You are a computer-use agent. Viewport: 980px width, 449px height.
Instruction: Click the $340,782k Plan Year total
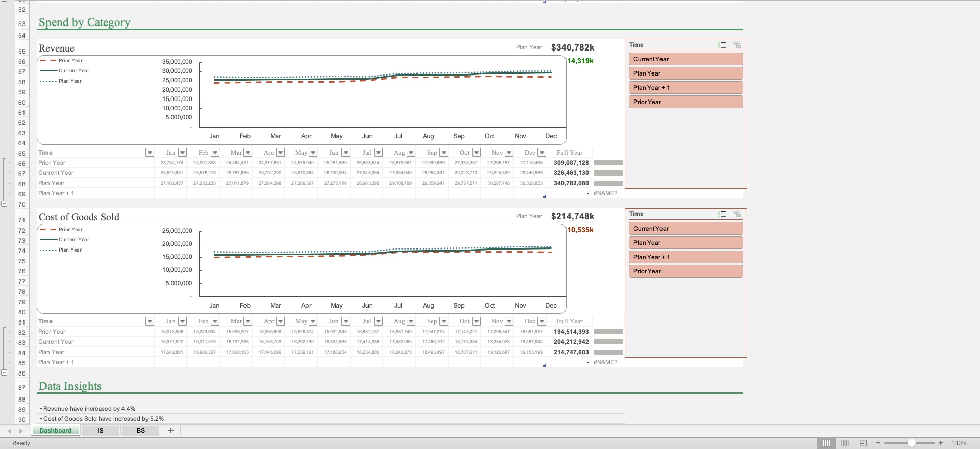click(x=573, y=47)
